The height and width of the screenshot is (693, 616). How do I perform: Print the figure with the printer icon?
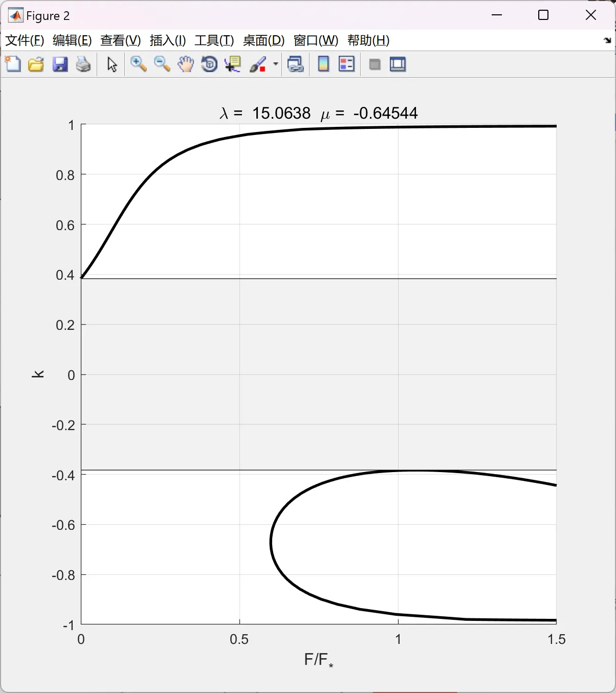point(83,64)
